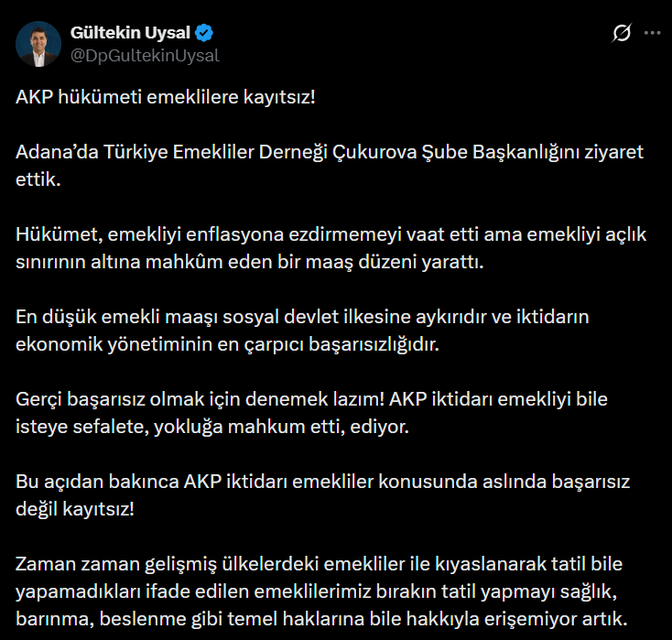Open Gültekin Uysal's profile picture
This screenshot has height=640, width=672.
point(38,44)
